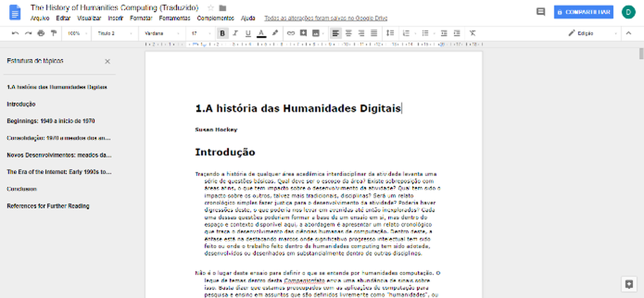
Task: Star the document
Action: (x=211, y=8)
